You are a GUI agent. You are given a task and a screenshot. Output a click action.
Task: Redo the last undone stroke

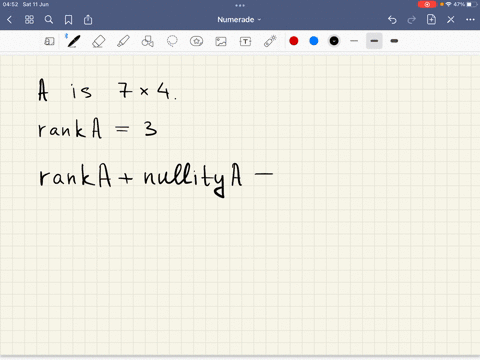coord(412,20)
